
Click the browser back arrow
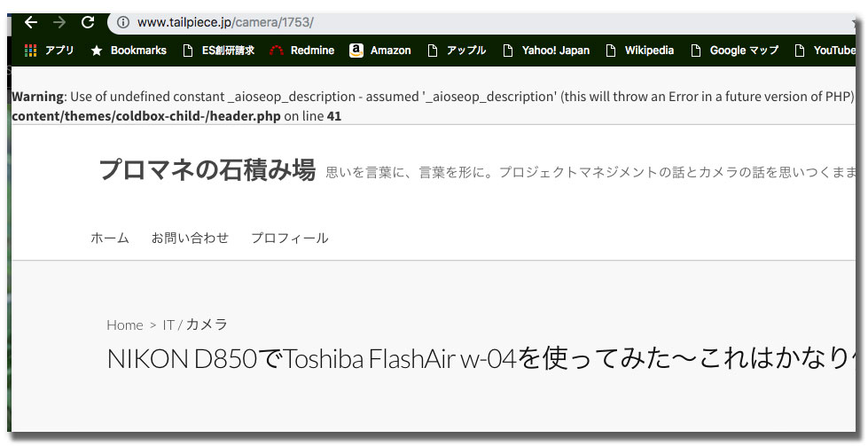[x=31, y=22]
